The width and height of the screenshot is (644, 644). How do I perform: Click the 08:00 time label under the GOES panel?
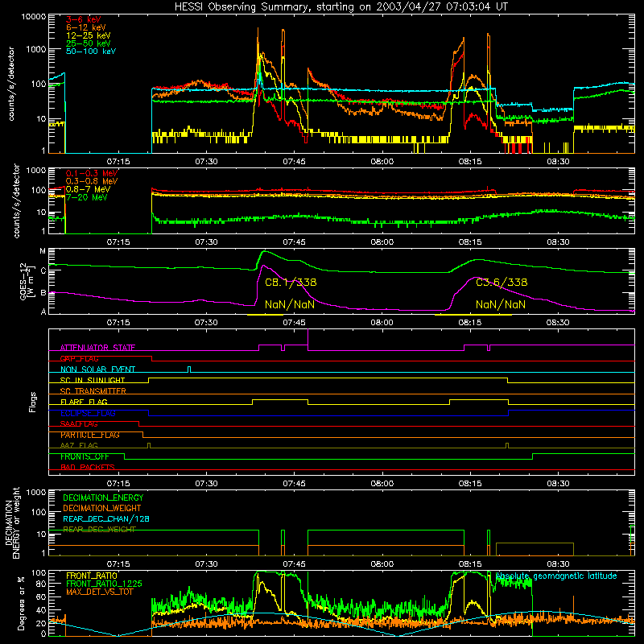pyautogui.click(x=382, y=323)
